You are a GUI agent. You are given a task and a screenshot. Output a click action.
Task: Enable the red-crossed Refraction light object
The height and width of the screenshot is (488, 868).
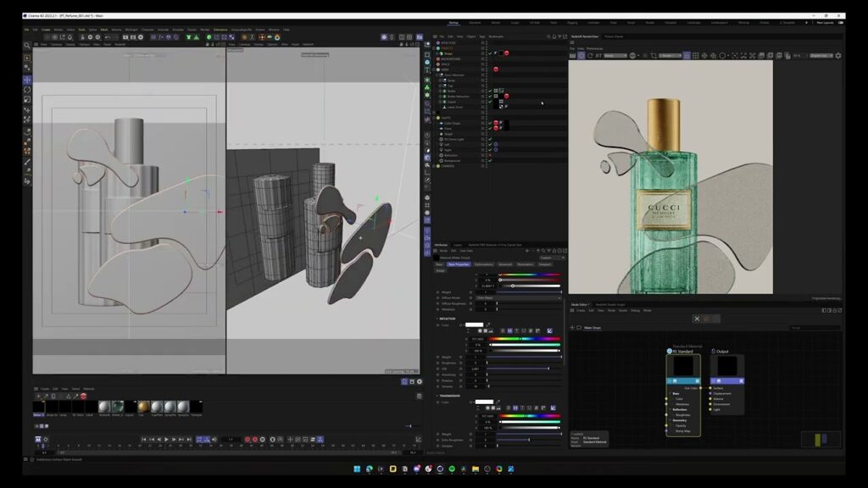click(x=490, y=156)
